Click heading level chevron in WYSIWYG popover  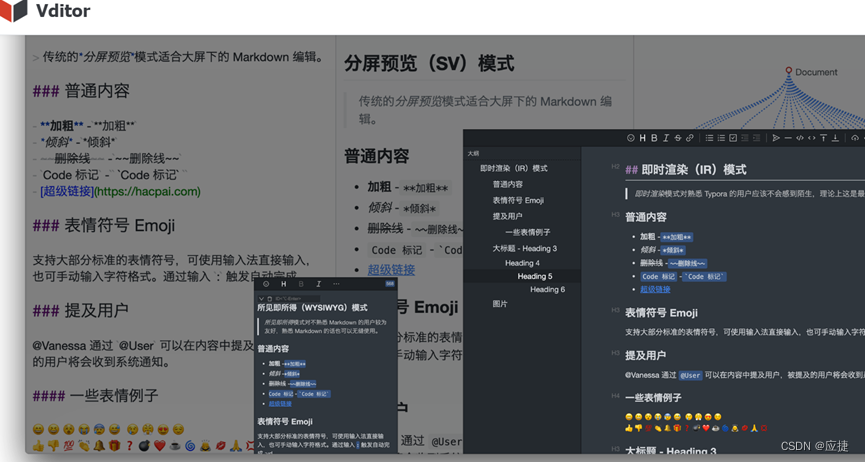point(261,299)
